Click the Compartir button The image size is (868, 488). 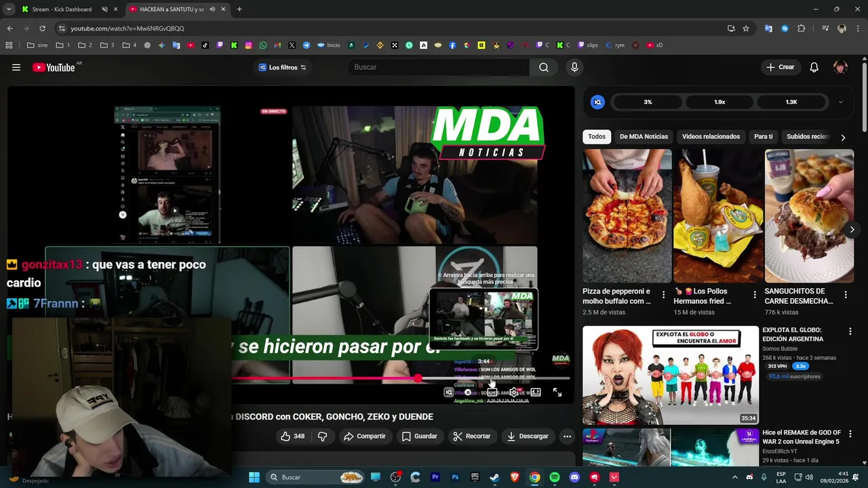tap(364, 436)
